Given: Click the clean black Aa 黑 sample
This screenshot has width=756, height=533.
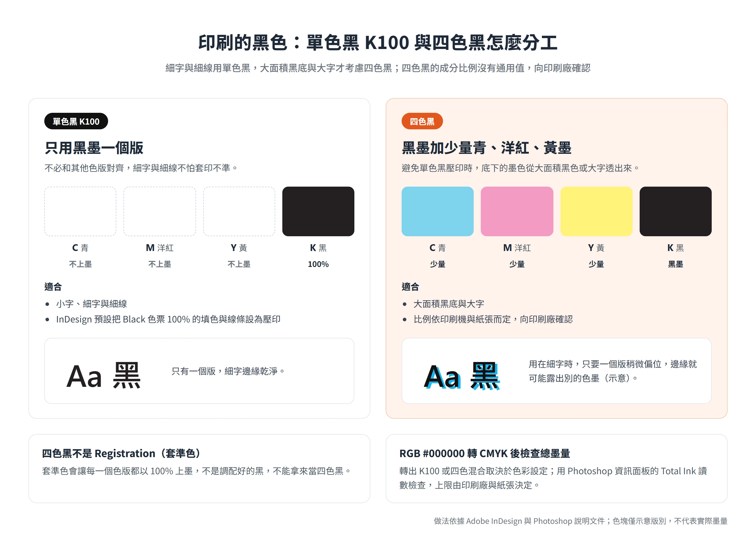Looking at the screenshot, I should tap(103, 376).
